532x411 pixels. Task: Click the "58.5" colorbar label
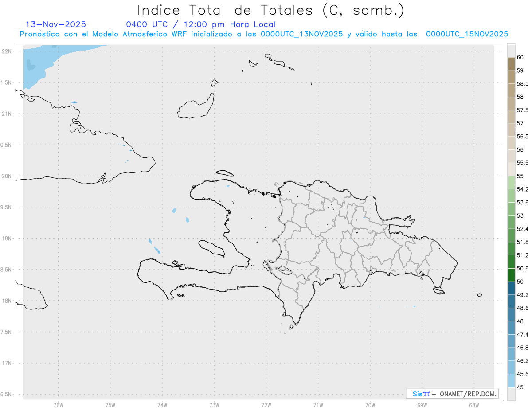pos(522,83)
